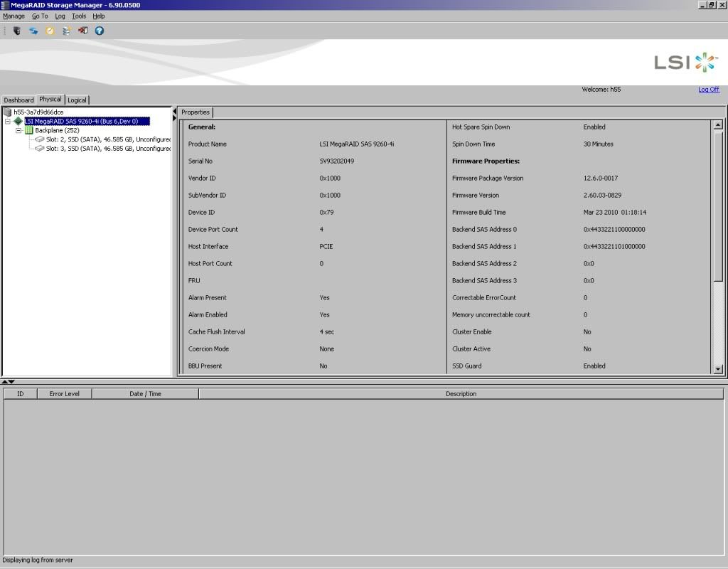Click the left arrow to collapse tree pane

click(175, 112)
